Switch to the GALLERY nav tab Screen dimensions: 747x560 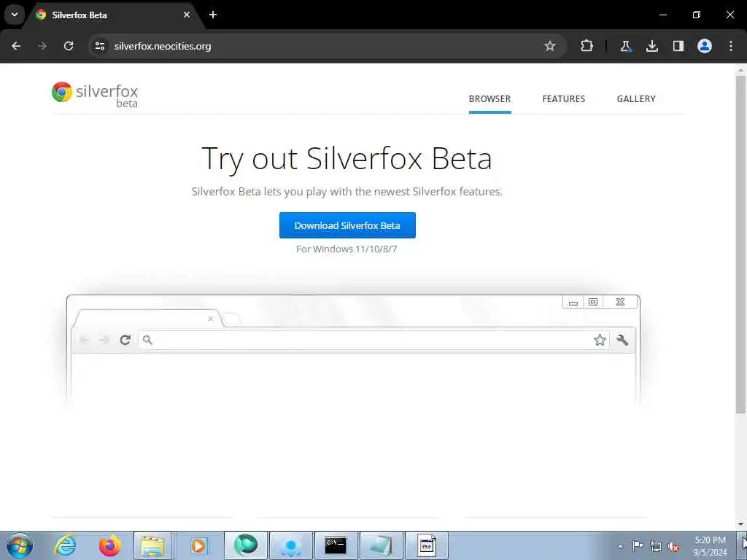tap(636, 99)
